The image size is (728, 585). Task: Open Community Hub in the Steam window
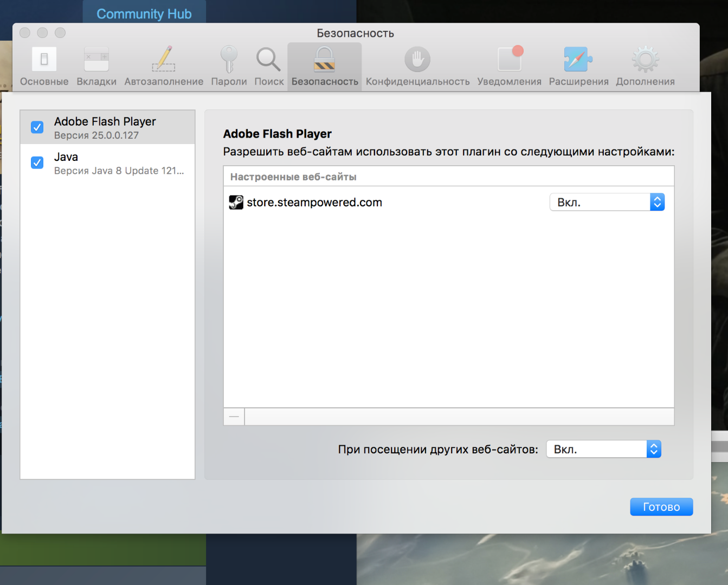tap(144, 14)
